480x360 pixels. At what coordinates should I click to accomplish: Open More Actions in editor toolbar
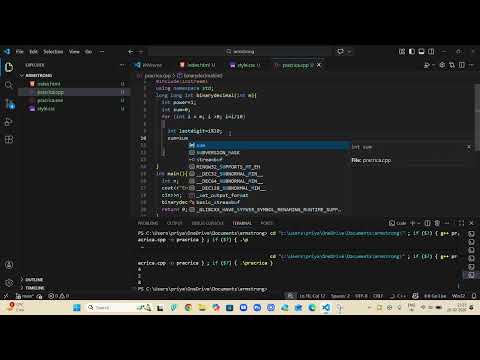(471, 65)
